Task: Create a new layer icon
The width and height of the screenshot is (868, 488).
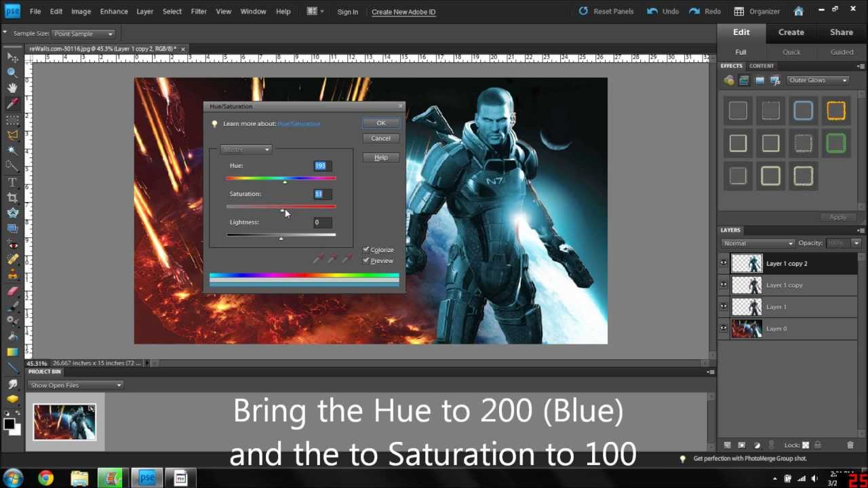Action: tap(727, 445)
